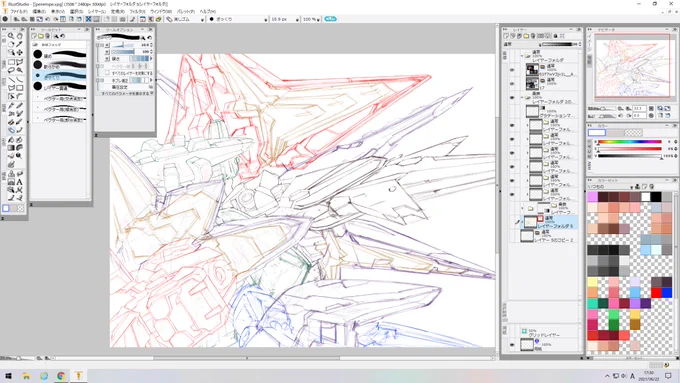Viewport: 680px width, 383px height.
Task: Click reset arrow icon in Tool Option panel
Action: click(x=150, y=38)
